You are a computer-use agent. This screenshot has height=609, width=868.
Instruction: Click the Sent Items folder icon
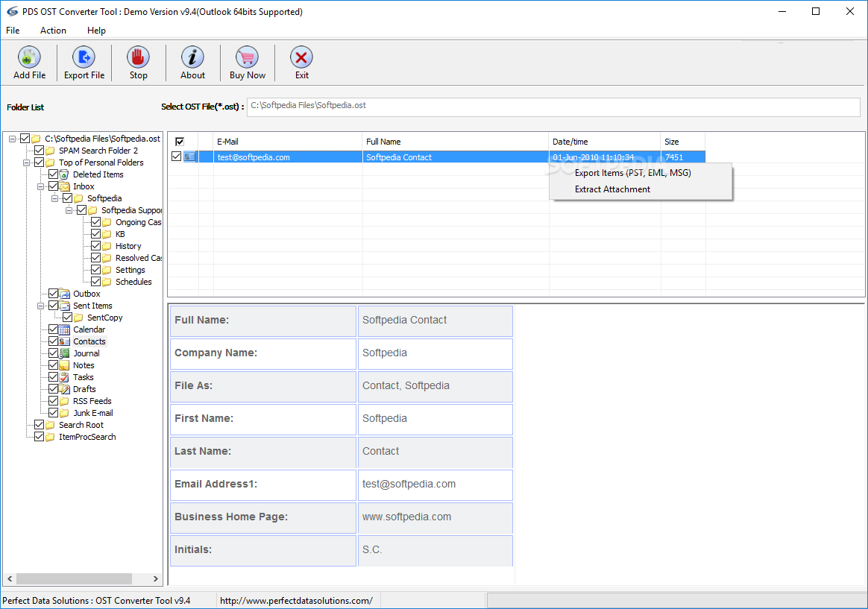[x=64, y=306]
